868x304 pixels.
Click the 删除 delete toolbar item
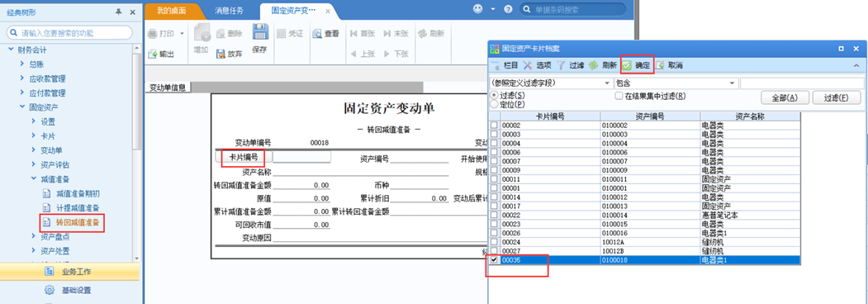pyautogui.click(x=229, y=34)
